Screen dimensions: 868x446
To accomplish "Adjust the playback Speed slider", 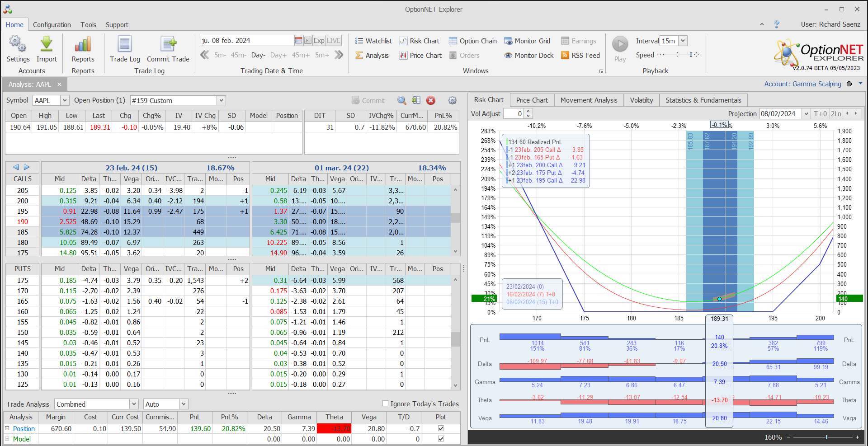I will 677,55.
